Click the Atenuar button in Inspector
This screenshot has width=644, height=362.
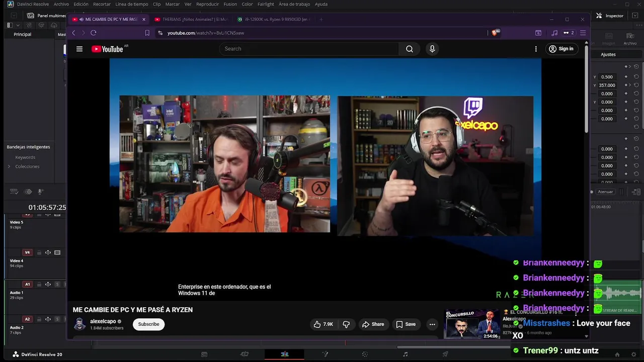click(x=605, y=192)
